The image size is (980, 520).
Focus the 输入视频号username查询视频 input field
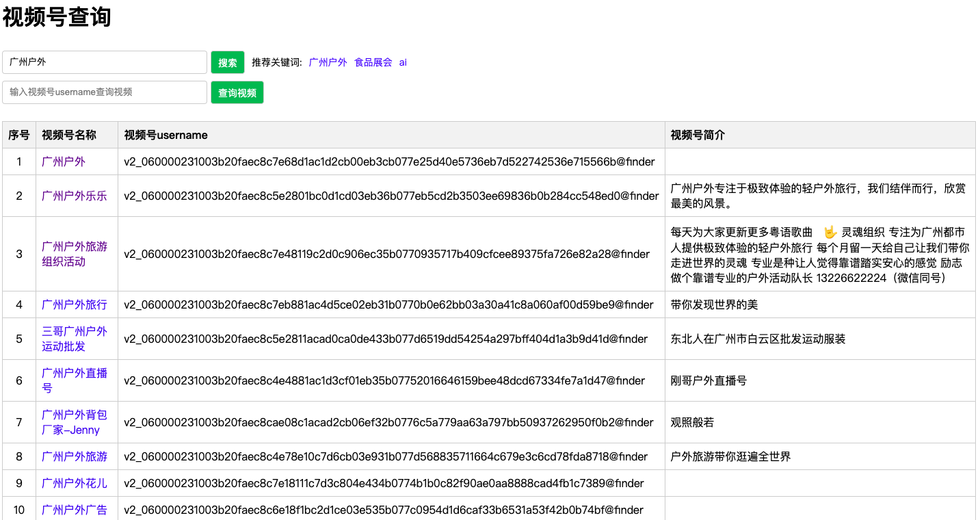105,92
